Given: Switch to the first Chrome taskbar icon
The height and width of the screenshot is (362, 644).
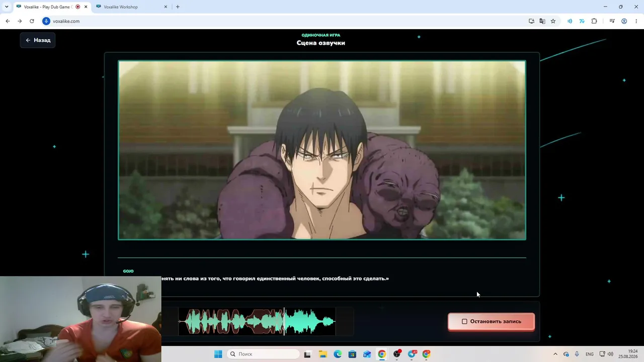Looking at the screenshot, I should pyautogui.click(x=382, y=354).
